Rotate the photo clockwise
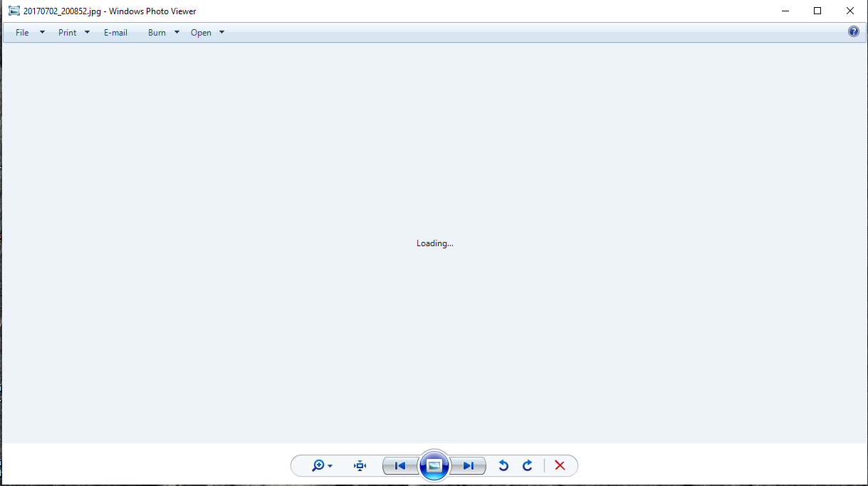Viewport: 868px width, 486px height. [x=528, y=465]
